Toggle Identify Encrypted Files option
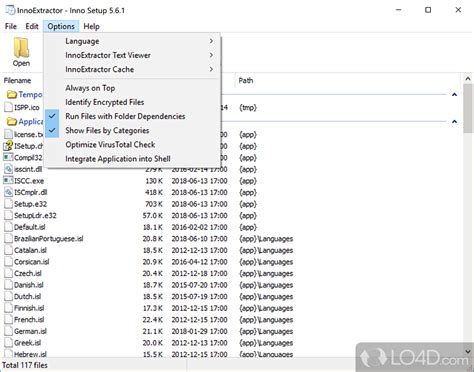 coord(132,102)
